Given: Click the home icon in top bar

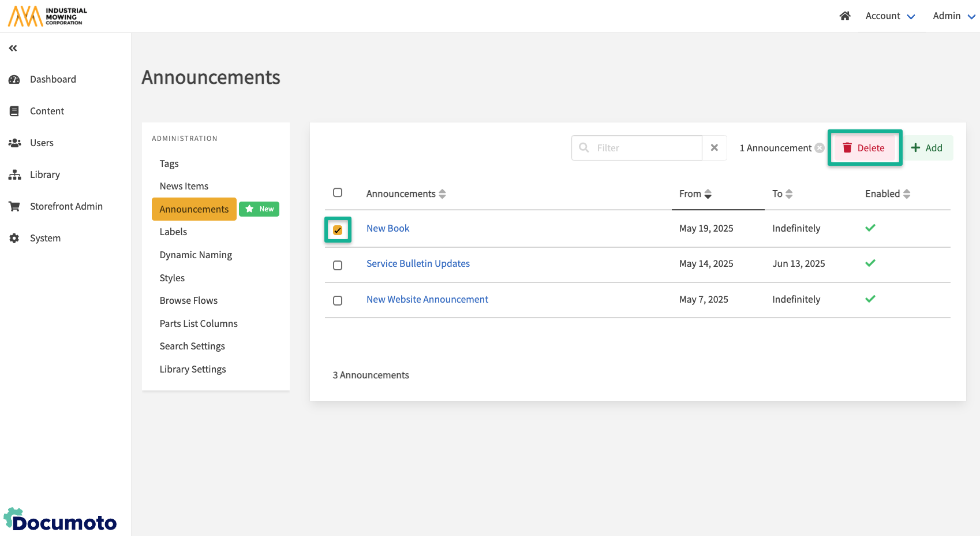Looking at the screenshot, I should [x=845, y=16].
